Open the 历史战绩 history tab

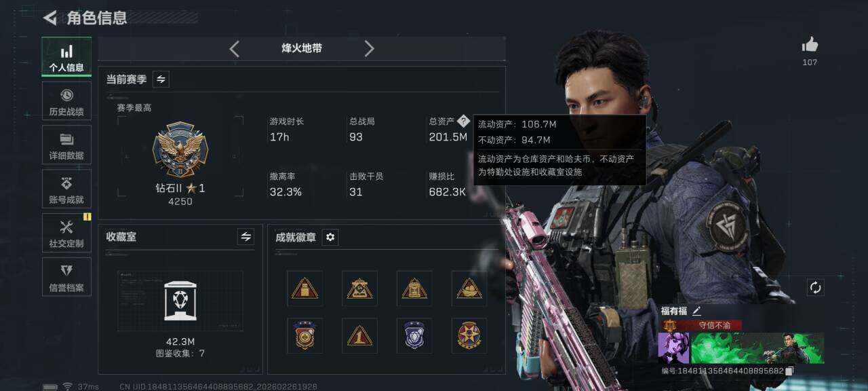point(66,101)
